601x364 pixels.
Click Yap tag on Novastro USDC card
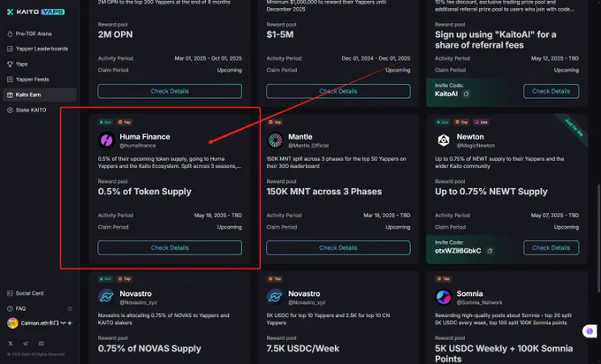(x=275, y=279)
